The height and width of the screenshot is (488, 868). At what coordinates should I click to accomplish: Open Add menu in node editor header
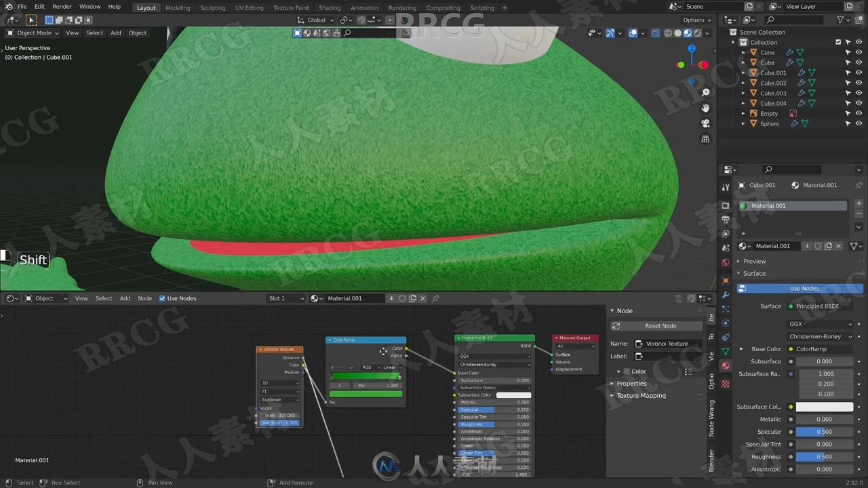point(125,298)
